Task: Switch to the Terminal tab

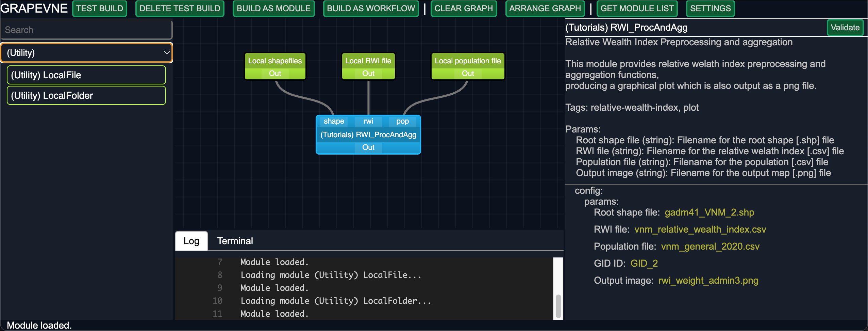Action: pos(235,241)
